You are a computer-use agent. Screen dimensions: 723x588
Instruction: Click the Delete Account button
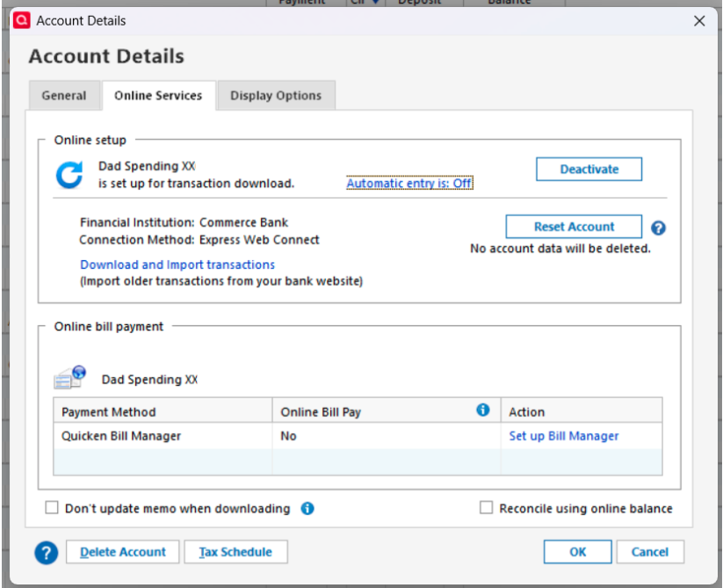tap(123, 552)
